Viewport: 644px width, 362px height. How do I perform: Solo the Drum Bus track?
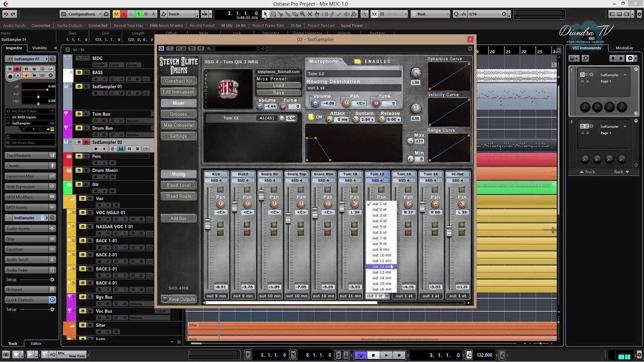pyautogui.click(x=86, y=128)
